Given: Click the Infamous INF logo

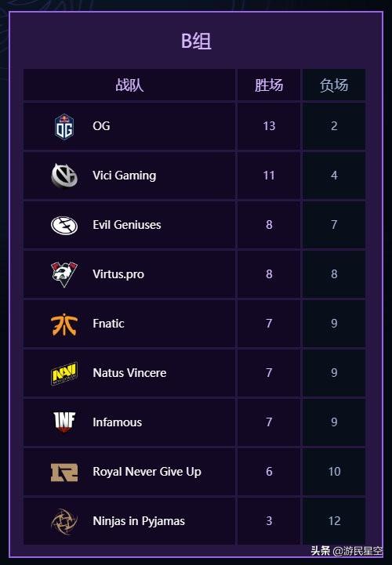Looking at the screenshot, I should click(x=64, y=422).
